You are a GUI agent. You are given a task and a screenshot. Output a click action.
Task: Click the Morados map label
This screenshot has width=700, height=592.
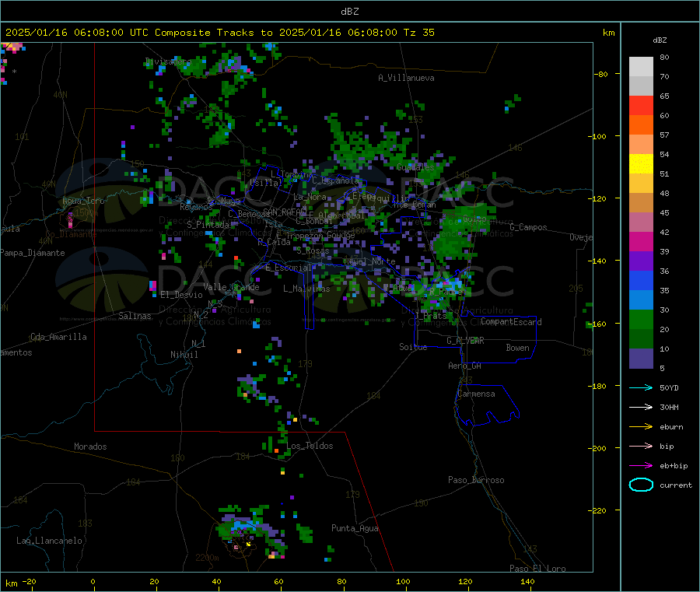(90, 447)
